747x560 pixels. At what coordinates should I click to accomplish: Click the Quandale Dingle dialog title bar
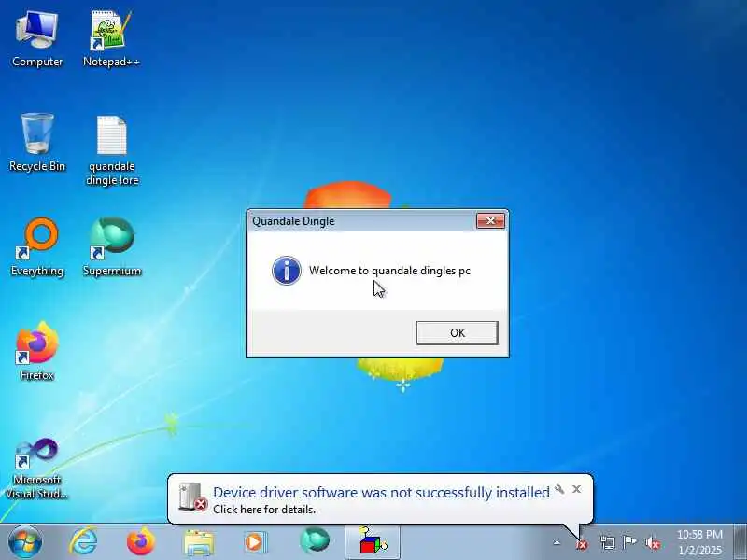(362, 221)
